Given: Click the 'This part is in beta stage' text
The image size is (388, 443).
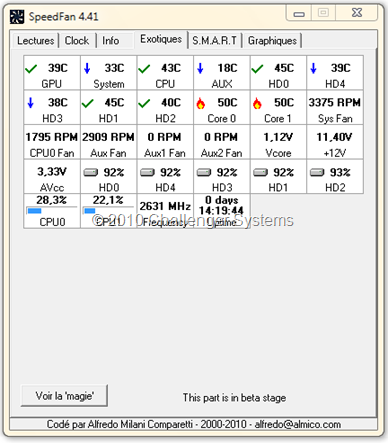Looking at the screenshot, I should click(234, 397).
